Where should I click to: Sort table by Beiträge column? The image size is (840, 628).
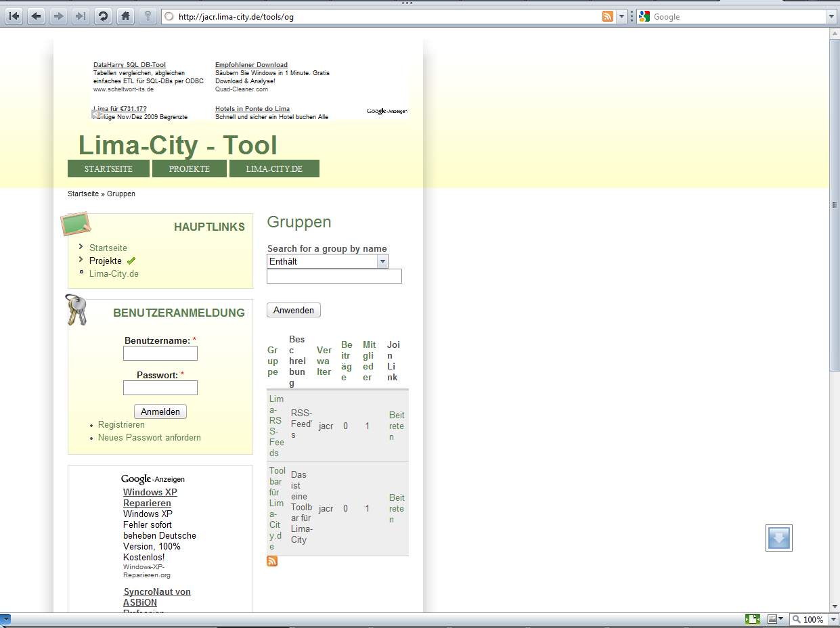(x=347, y=361)
